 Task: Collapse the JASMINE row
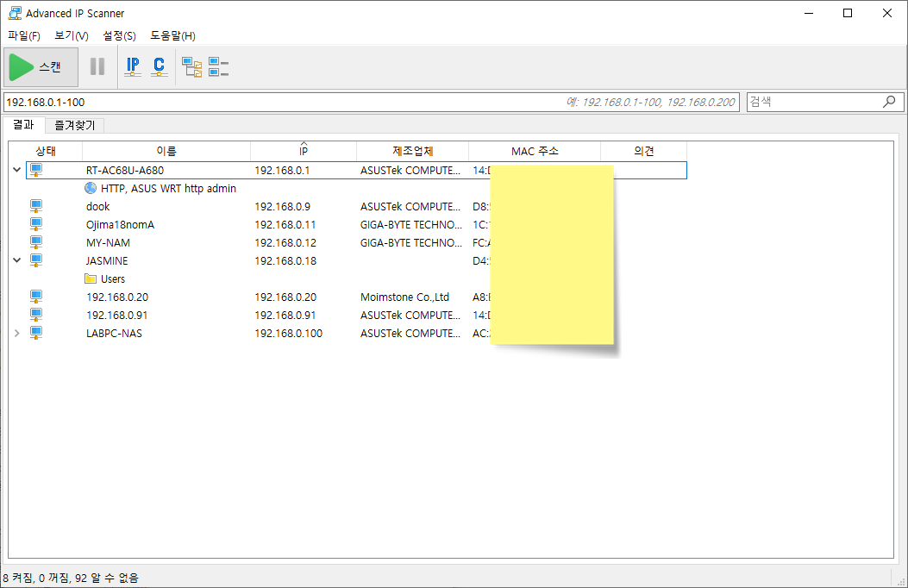(x=16, y=260)
